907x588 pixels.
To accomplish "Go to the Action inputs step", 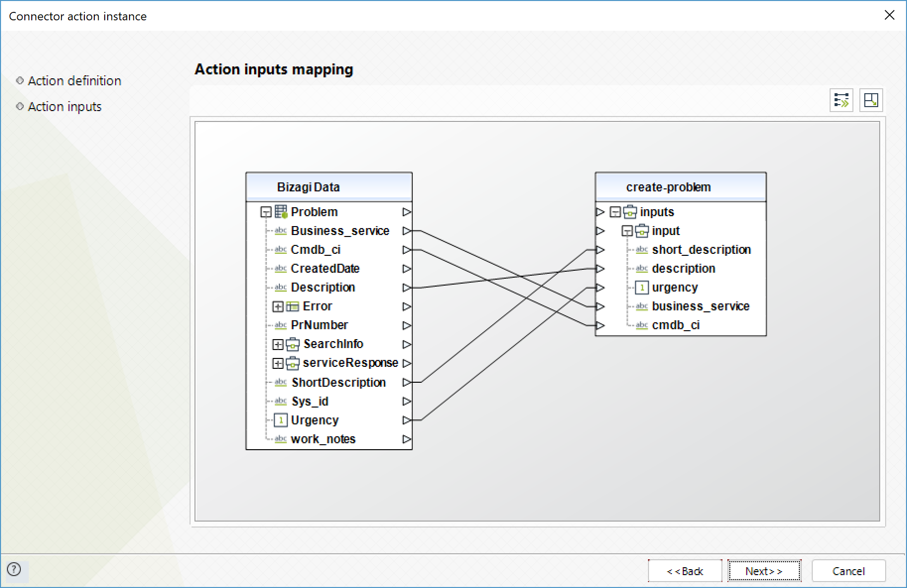I will point(65,107).
